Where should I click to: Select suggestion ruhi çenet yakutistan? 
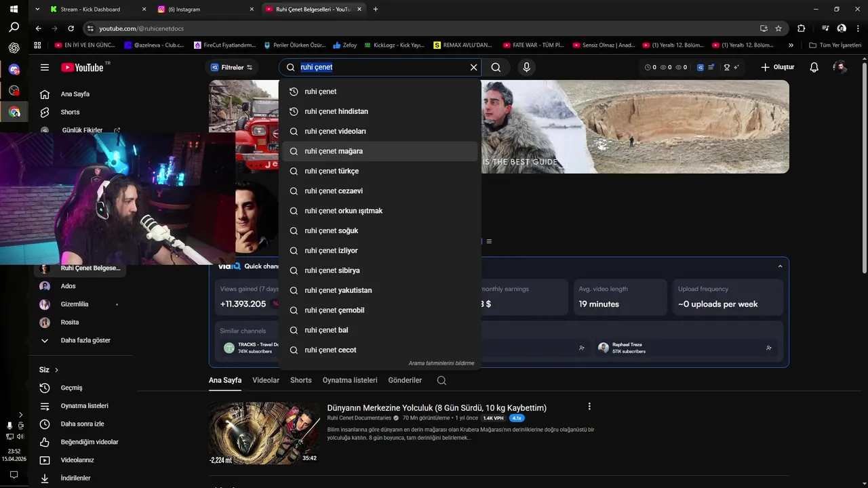tap(380, 290)
